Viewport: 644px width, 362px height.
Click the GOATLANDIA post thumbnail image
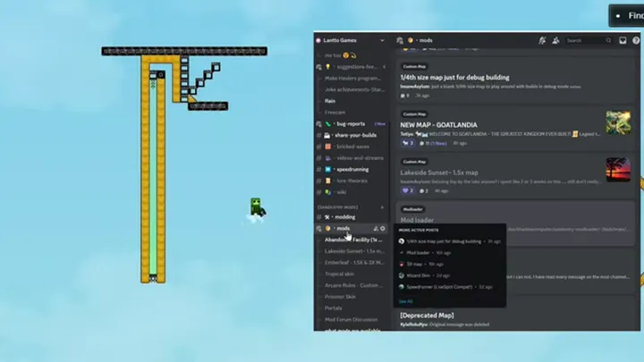(x=618, y=122)
